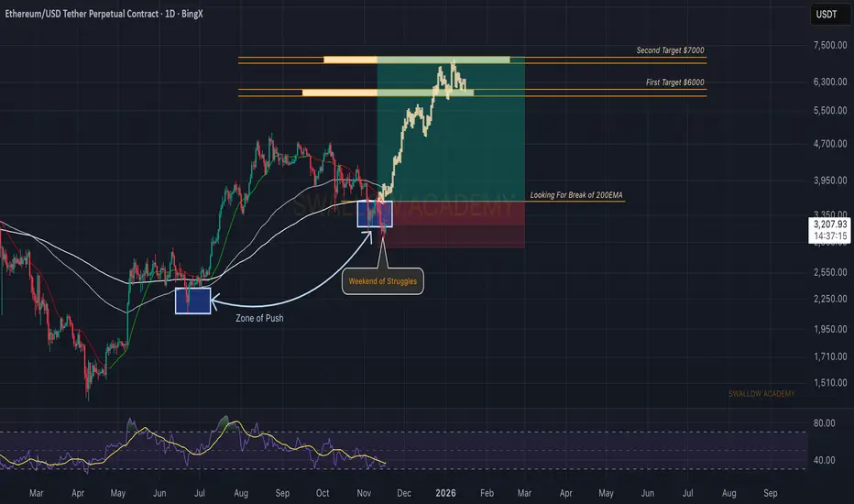This screenshot has height=504, width=854.
Task: Click the Oct label on time axis
Action: point(323,493)
